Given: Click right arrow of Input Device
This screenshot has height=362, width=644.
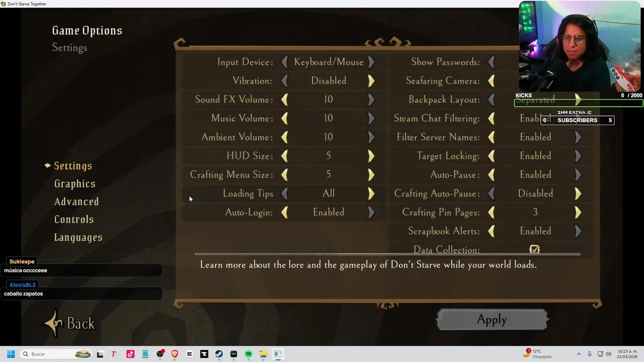Looking at the screenshot, I should pyautogui.click(x=371, y=62).
